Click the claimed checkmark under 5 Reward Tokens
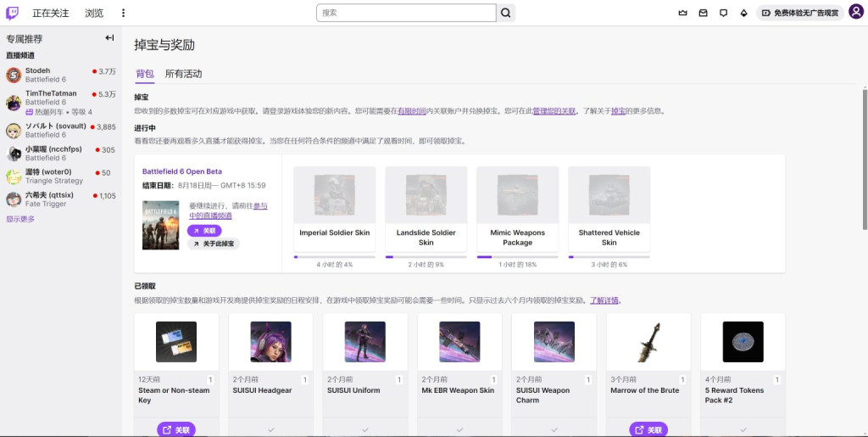The image size is (868, 437). (x=743, y=429)
